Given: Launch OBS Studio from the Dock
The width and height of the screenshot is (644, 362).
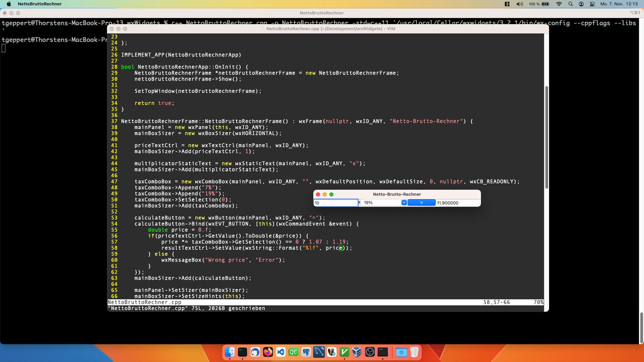Looking at the screenshot, I should (370, 352).
